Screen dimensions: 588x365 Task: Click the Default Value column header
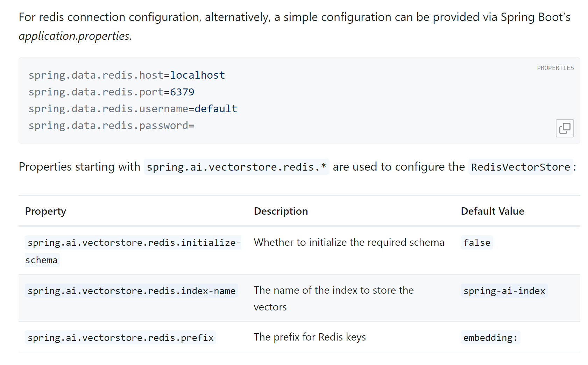(493, 211)
